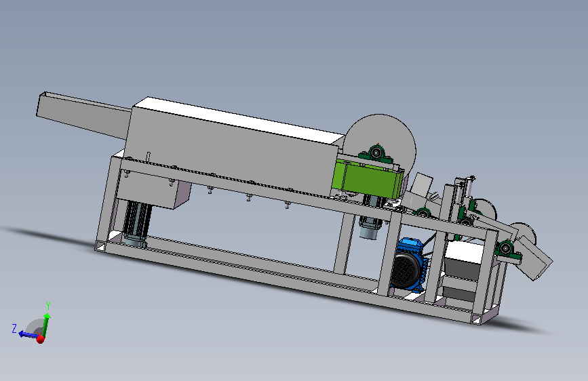Select the green pillow block bearing on the large disc
588x381 pixels.
[376, 153]
